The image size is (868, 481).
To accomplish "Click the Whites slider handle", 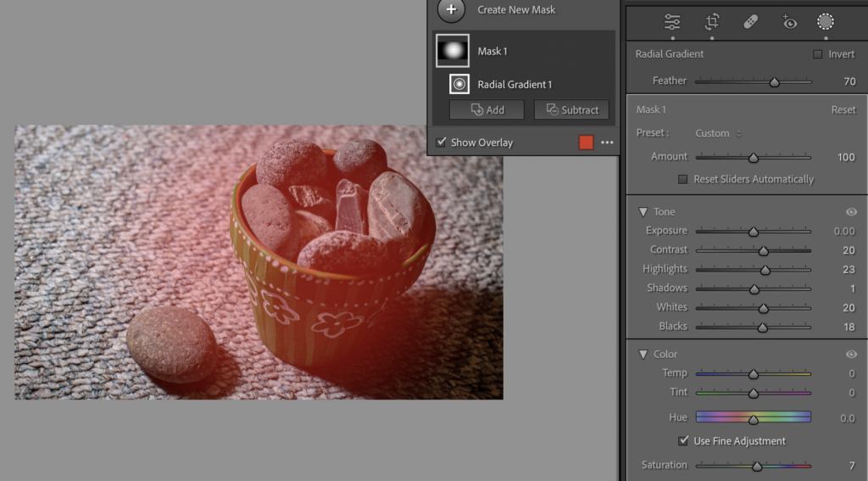I will click(764, 309).
